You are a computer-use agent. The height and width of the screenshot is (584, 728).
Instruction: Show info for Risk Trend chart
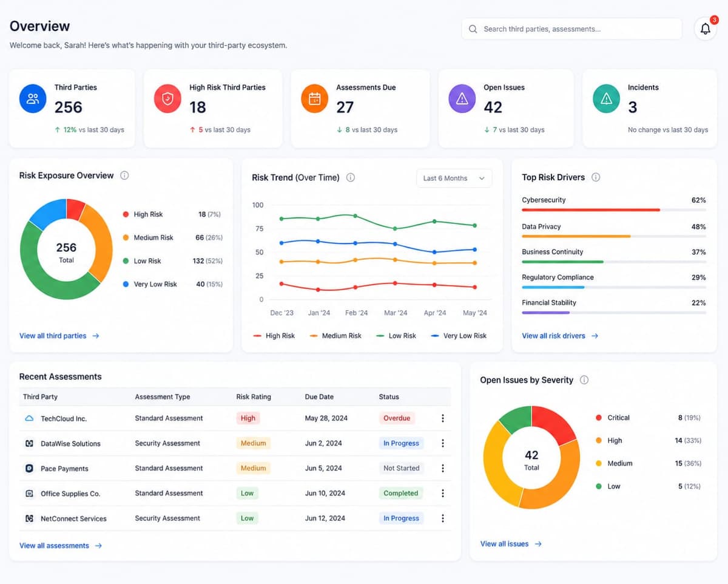pyautogui.click(x=351, y=178)
